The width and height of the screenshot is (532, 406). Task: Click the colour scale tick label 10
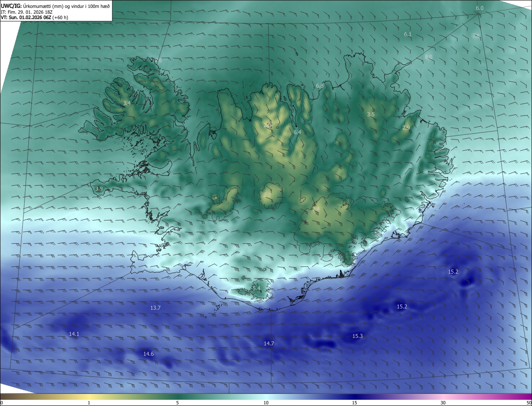click(x=266, y=403)
